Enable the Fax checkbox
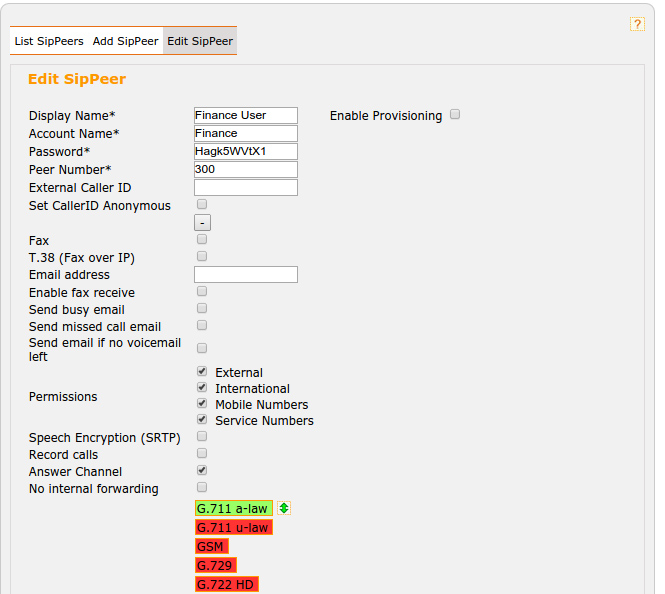 click(x=202, y=240)
